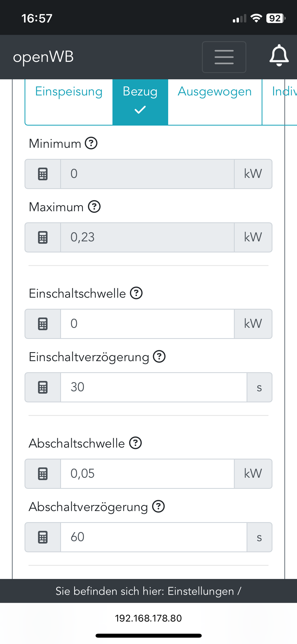The height and width of the screenshot is (644, 297).
Task: Tap the 192.168.178.80 address bar
Action: 148,618
